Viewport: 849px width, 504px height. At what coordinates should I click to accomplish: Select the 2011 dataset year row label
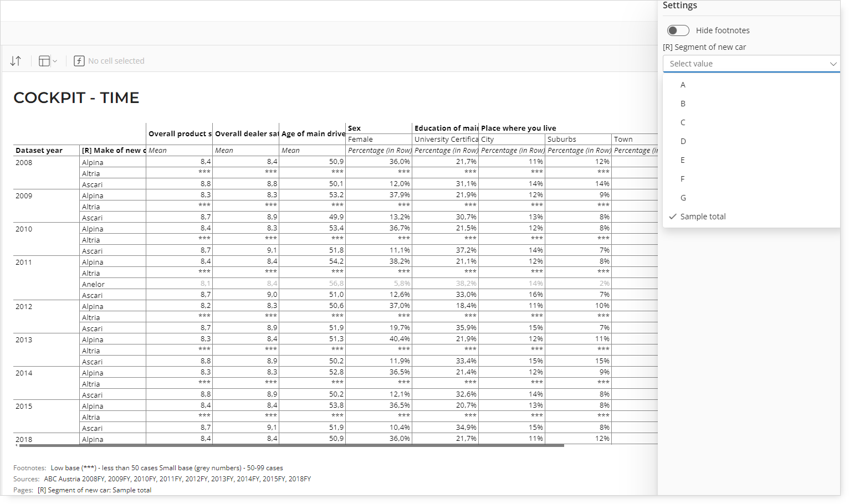click(x=24, y=263)
